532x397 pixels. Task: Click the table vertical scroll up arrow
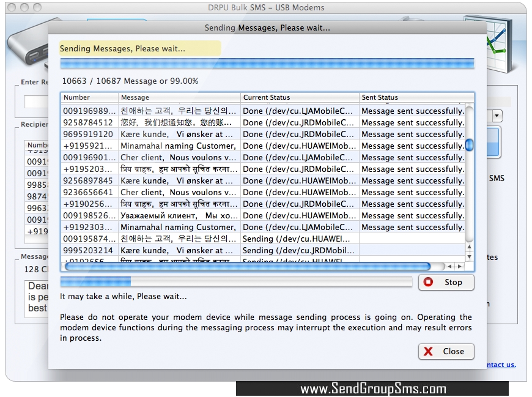469,247
